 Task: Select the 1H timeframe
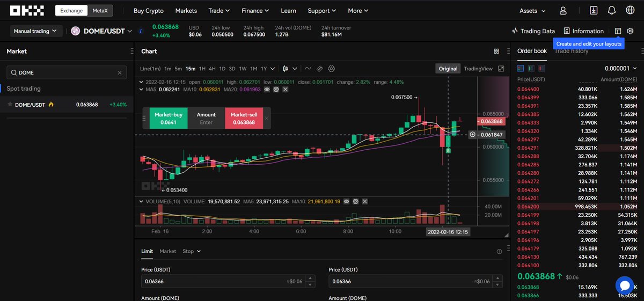tap(202, 69)
